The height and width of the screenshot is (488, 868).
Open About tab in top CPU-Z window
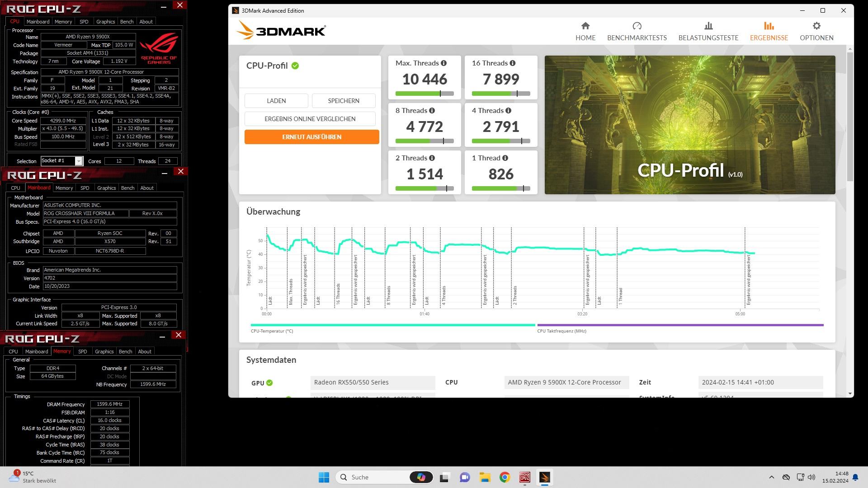pos(146,22)
